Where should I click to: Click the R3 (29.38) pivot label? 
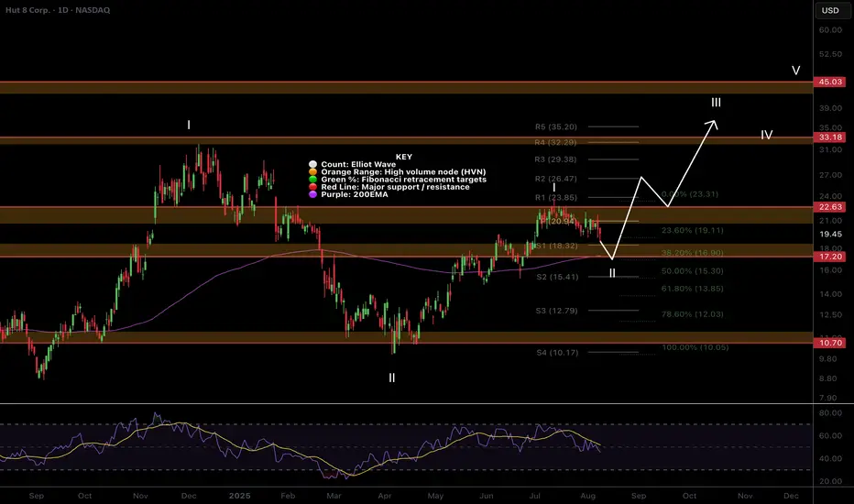point(555,159)
